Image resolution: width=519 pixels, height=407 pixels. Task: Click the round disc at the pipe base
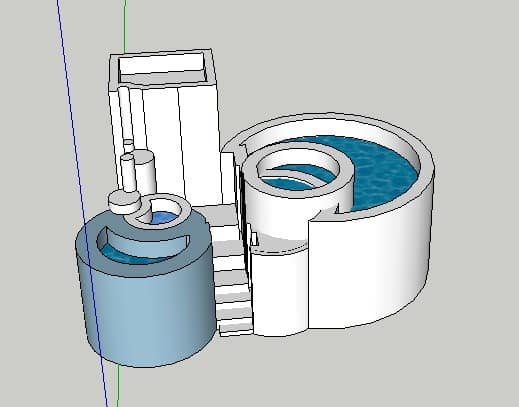point(124,202)
